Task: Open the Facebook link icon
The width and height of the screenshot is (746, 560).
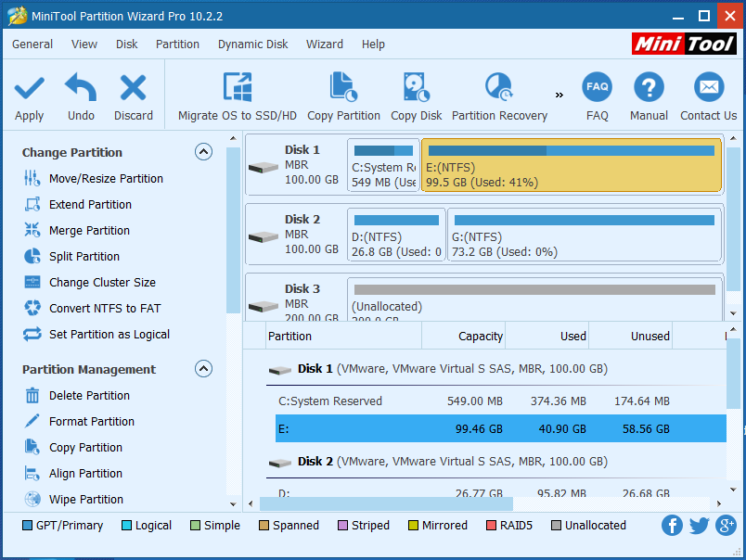Action: [x=671, y=526]
